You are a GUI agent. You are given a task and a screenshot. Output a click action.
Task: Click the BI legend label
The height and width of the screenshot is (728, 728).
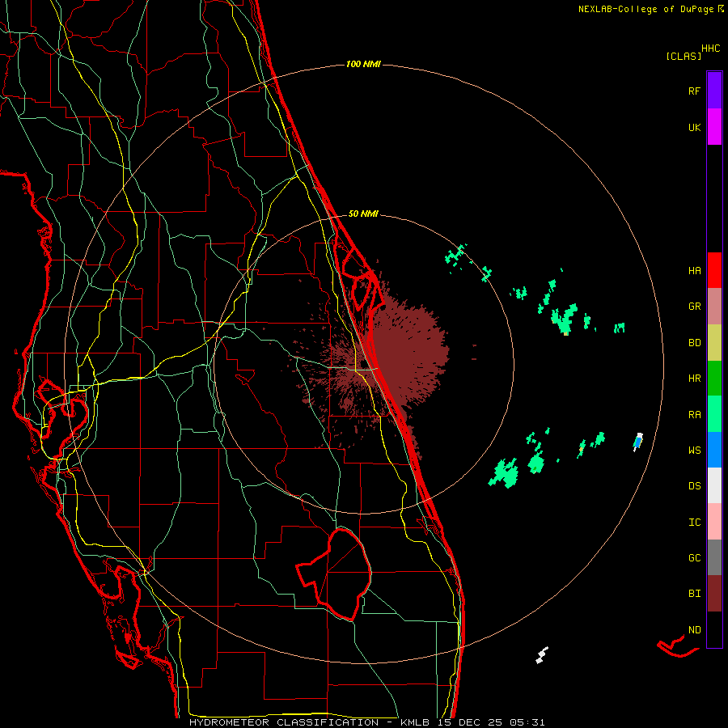point(694,594)
